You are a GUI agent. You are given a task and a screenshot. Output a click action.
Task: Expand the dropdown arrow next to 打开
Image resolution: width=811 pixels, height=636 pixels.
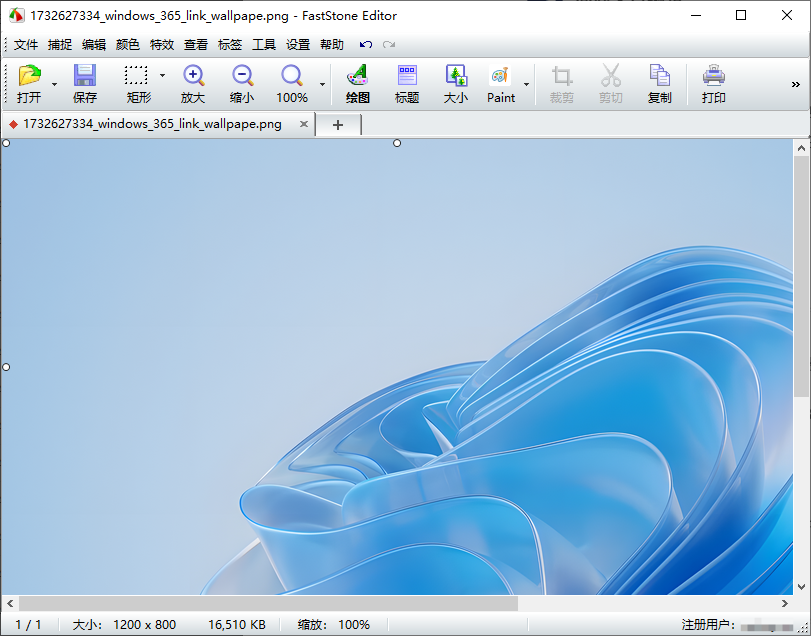coord(54,84)
